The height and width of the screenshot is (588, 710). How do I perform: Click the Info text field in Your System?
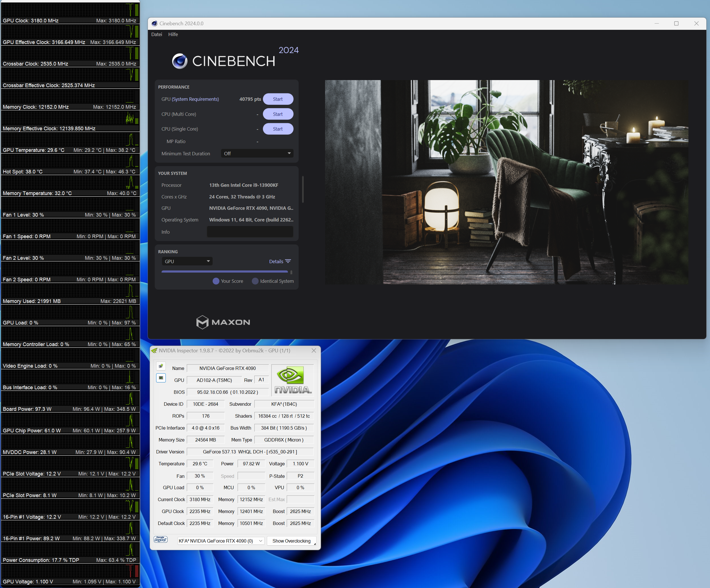250,232
